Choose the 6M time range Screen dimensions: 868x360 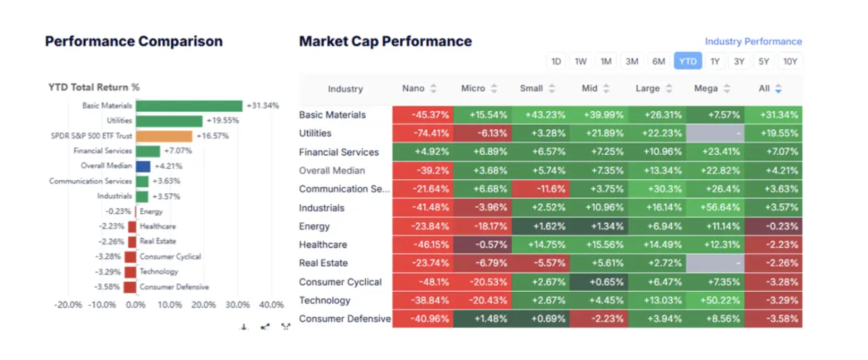pos(658,62)
